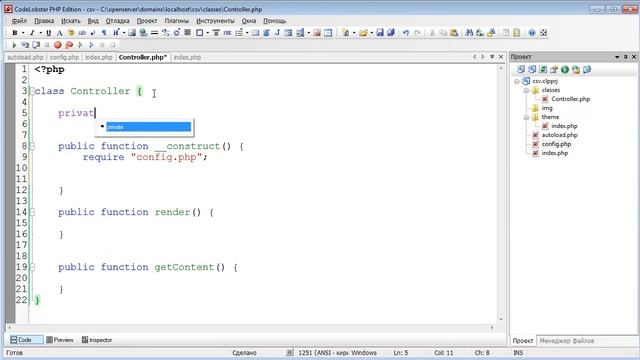Click first icon in the Проект panel toolbar
The image size is (640, 360).
pyautogui.click(x=521, y=70)
